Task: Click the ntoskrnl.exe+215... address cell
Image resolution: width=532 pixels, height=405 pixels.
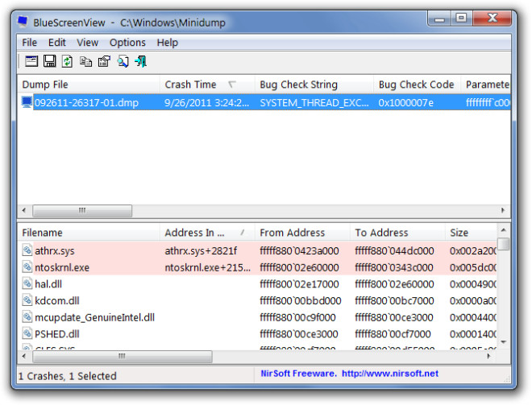Action: tap(208, 267)
